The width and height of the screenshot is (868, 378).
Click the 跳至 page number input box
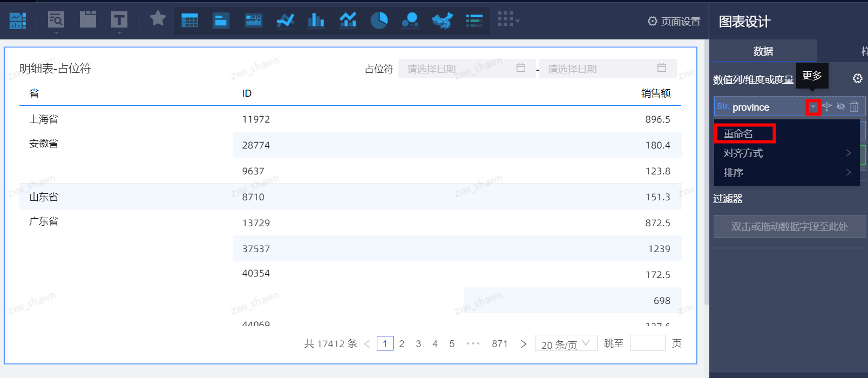coord(647,343)
